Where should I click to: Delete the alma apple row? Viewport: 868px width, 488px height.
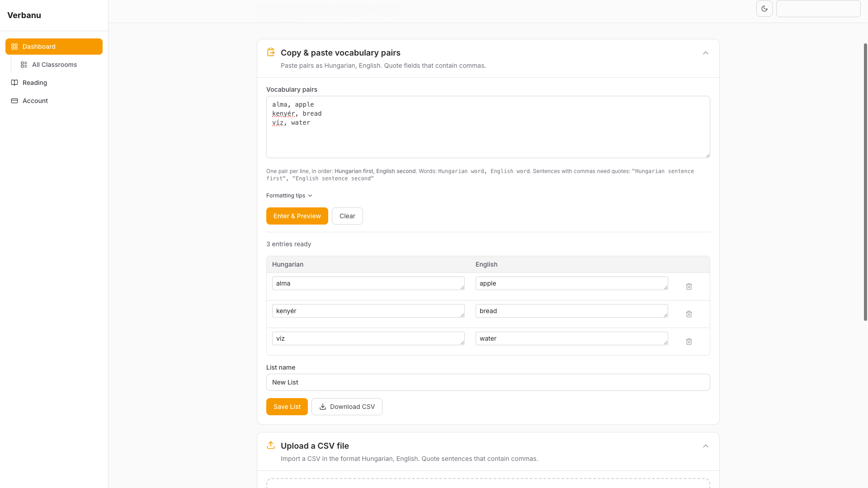tap(689, 286)
